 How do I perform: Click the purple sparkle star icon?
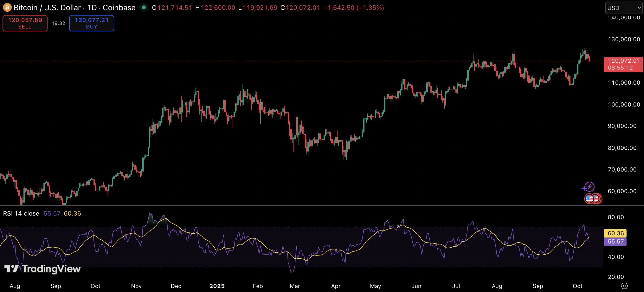click(584, 188)
